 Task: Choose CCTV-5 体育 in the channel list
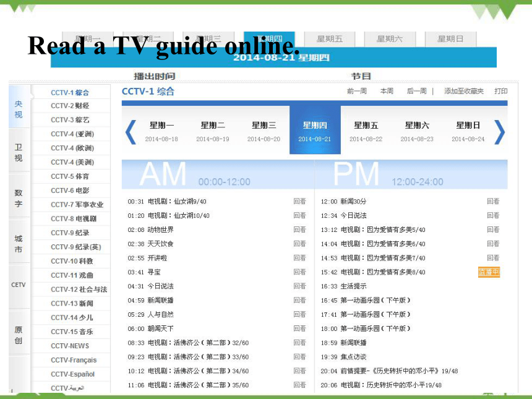click(x=71, y=176)
